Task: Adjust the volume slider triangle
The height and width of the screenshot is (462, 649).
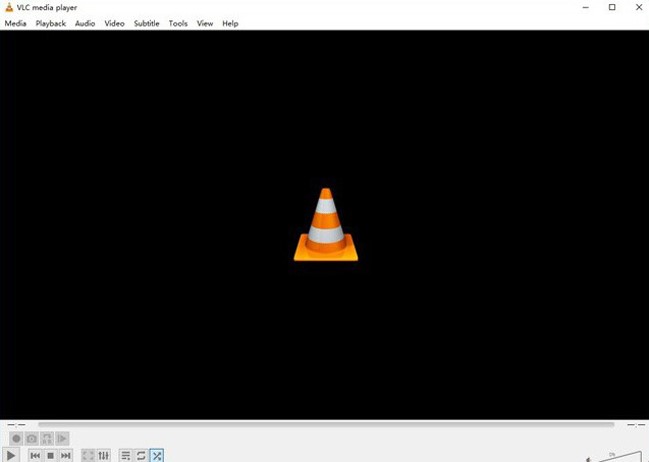Action: 619,457
